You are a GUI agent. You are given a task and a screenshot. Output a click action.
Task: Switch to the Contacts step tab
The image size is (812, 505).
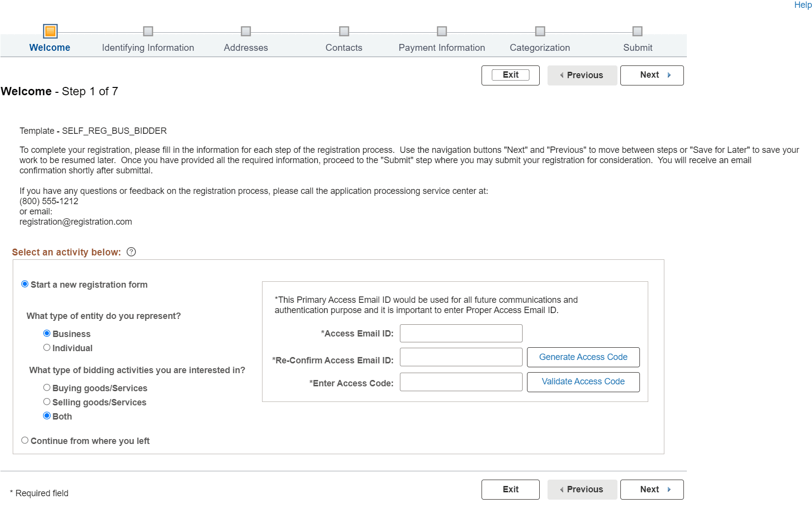click(344, 47)
